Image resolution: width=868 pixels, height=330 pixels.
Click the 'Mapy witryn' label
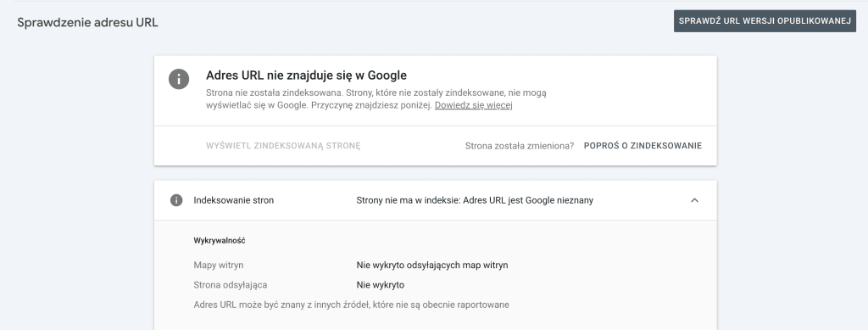pos(218,266)
